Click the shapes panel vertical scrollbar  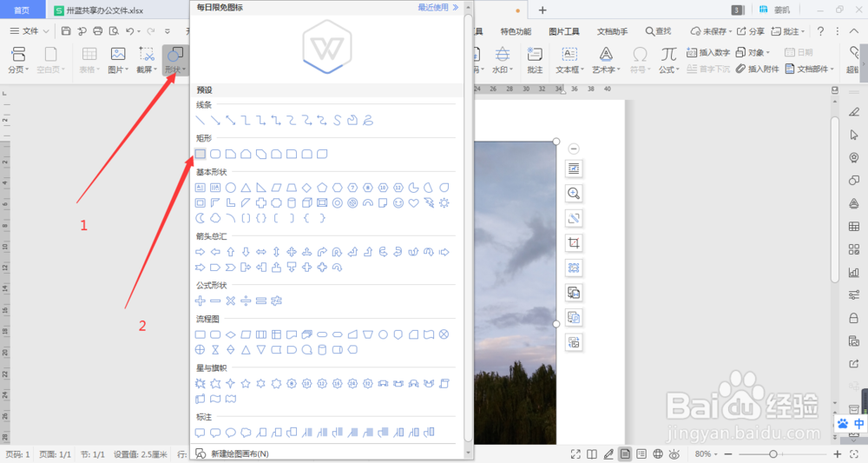pyautogui.click(x=468, y=227)
